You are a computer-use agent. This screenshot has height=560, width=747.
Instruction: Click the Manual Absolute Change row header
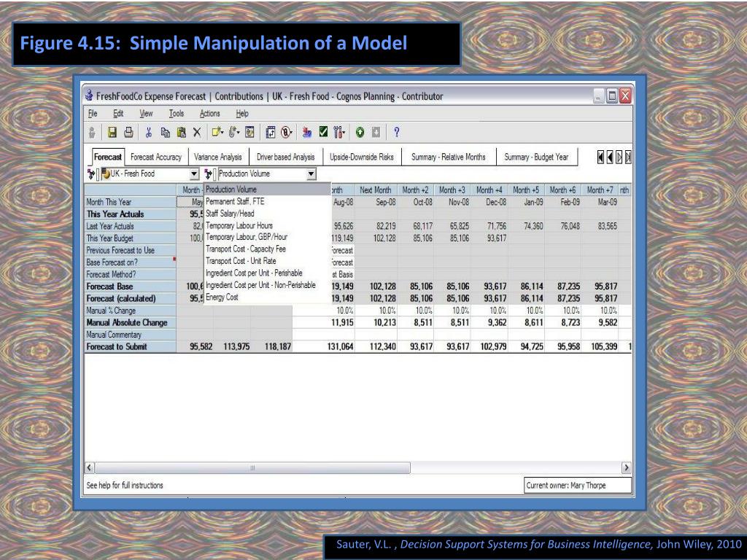tap(130, 322)
